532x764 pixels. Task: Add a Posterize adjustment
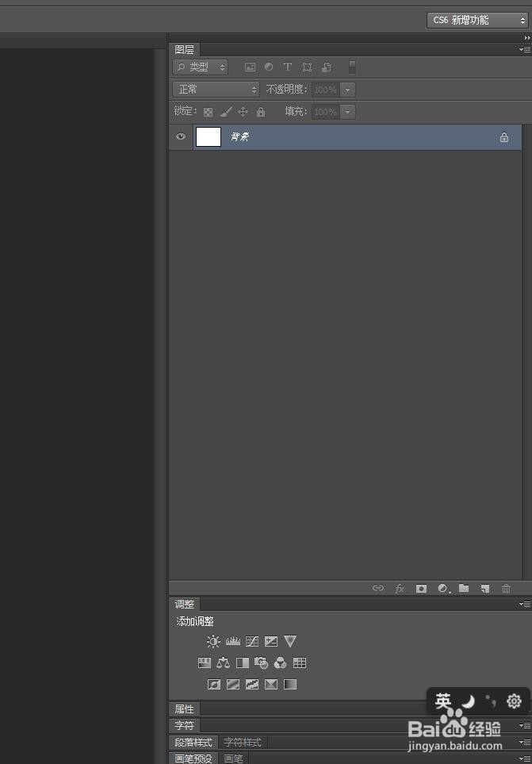(x=232, y=684)
